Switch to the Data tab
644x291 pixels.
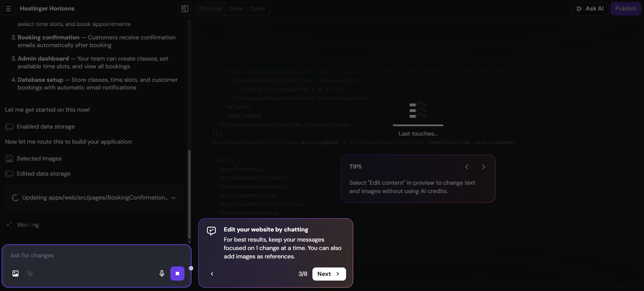coord(236,9)
